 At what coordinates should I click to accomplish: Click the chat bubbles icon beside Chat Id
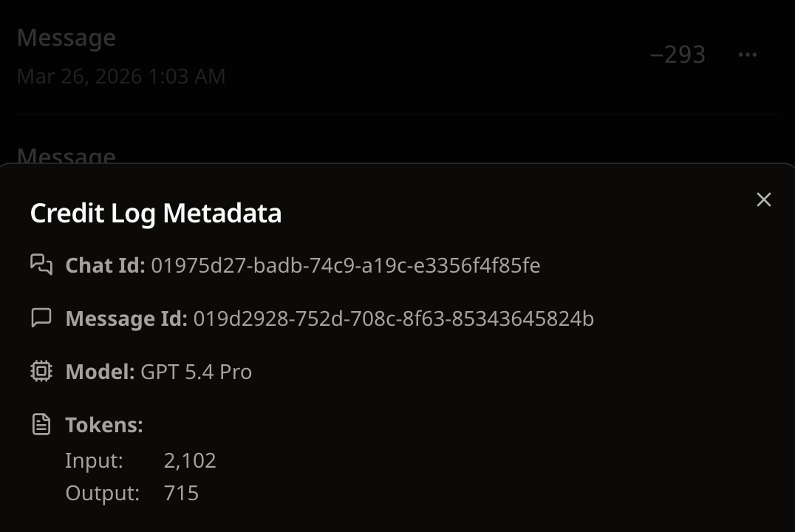pos(41,265)
